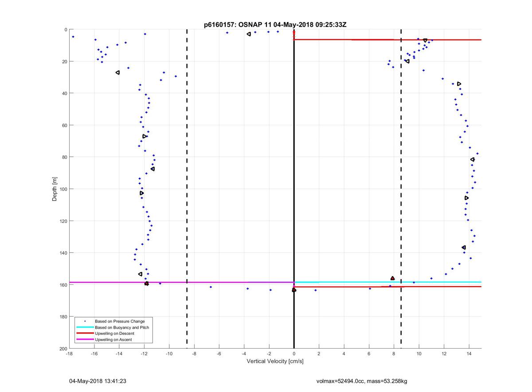This screenshot has height=392, width=532.
Task: Click legend entry 'Upwelling on Descent'
Action: click(115, 334)
